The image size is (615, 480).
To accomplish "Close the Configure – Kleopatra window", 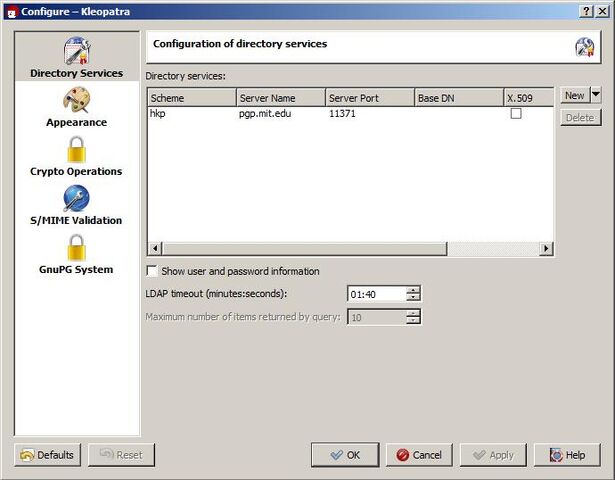I will pos(602,11).
